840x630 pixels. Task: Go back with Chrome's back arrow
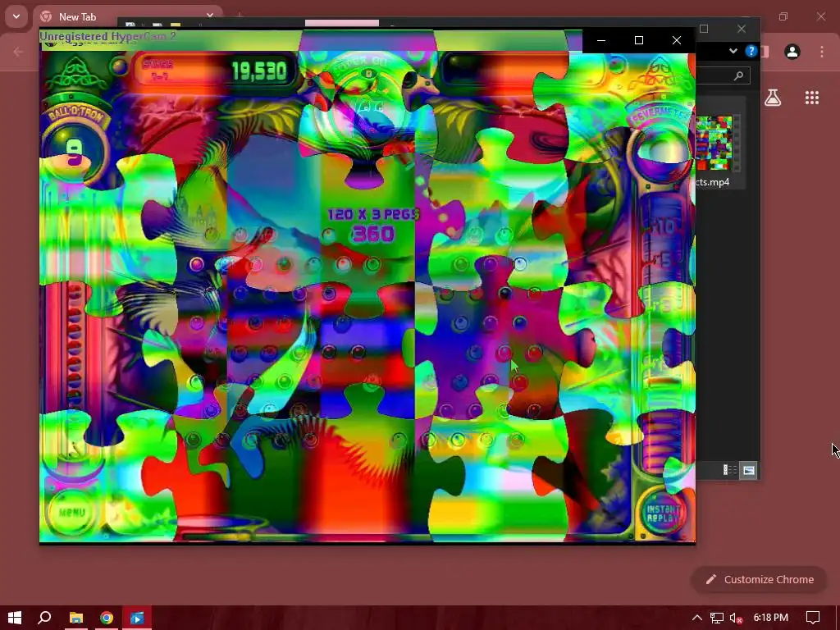coord(18,52)
